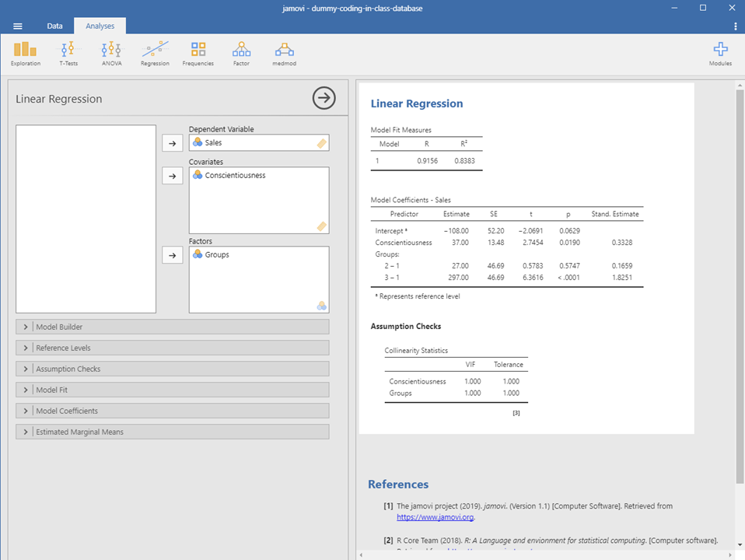Click arrow to assign Dependent Variable
This screenshot has width=745, height=560.
click(172, 143)
